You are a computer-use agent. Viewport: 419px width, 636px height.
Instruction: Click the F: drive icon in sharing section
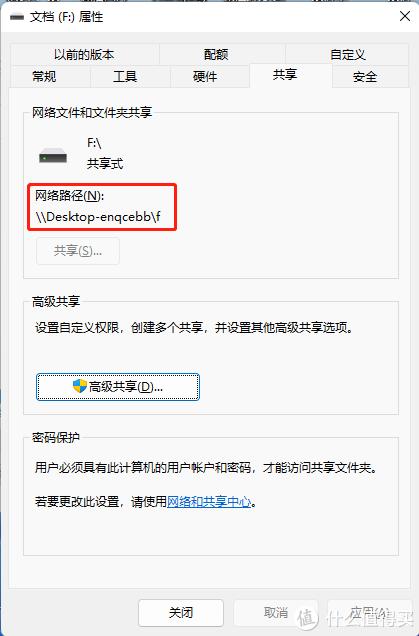[x=53, y=156]
